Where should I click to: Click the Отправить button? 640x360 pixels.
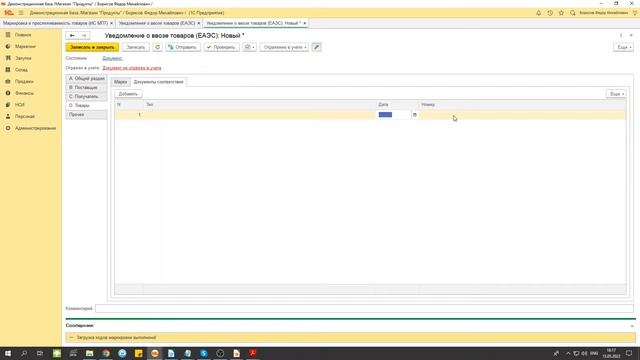(x=183, y=47)
